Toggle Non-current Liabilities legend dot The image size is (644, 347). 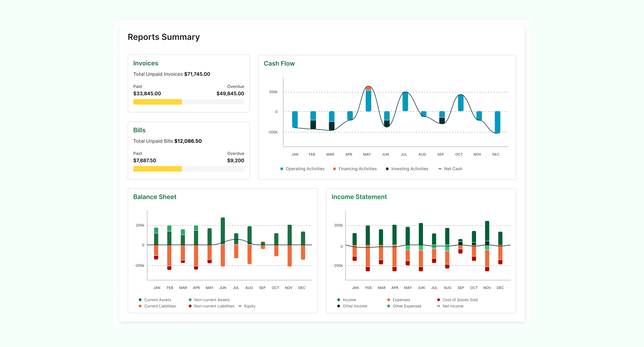click(190, 306)
